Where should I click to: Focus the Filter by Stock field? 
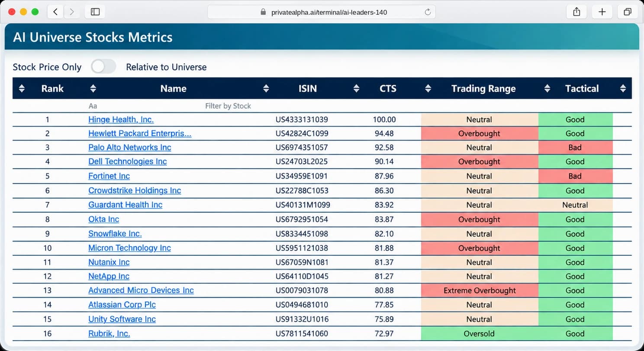pyautogui.click(x=228, y=106)
